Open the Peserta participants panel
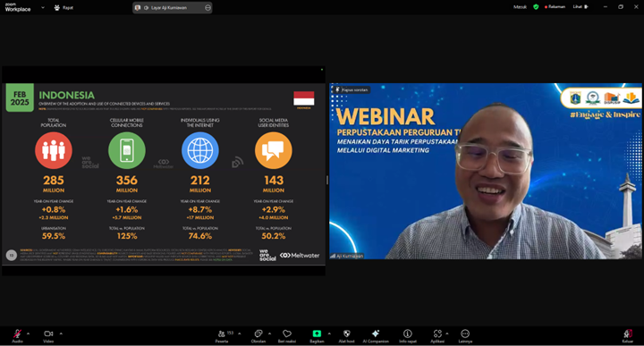The height and width of the screenshot is (346, 644). coord(222,336)
